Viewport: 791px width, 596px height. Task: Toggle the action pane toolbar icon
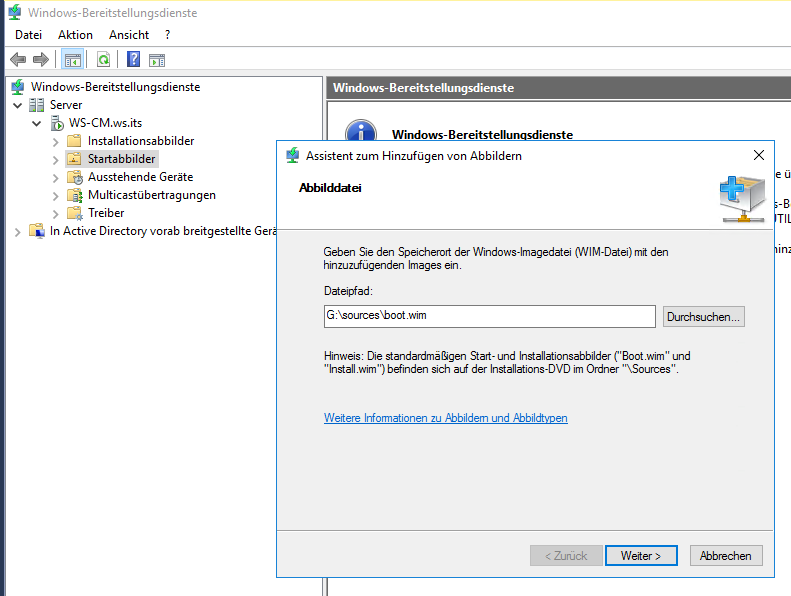click(x=157, y=60)
